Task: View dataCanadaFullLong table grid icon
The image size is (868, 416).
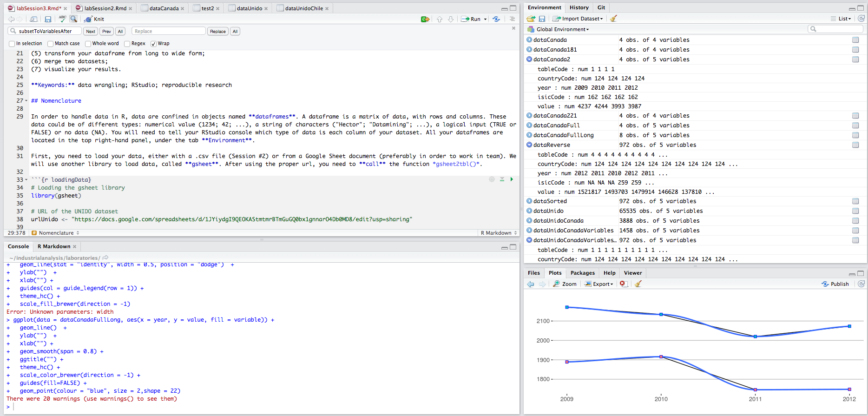Action: point(855,135)
